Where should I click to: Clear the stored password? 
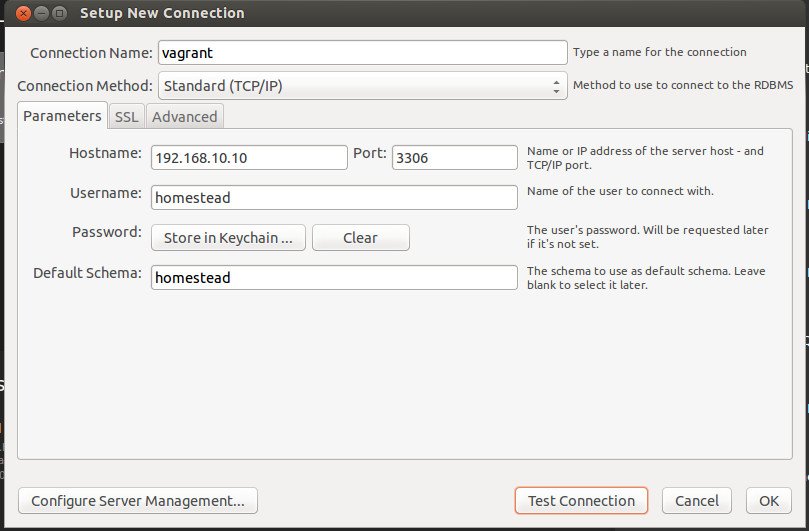point(360,238)
